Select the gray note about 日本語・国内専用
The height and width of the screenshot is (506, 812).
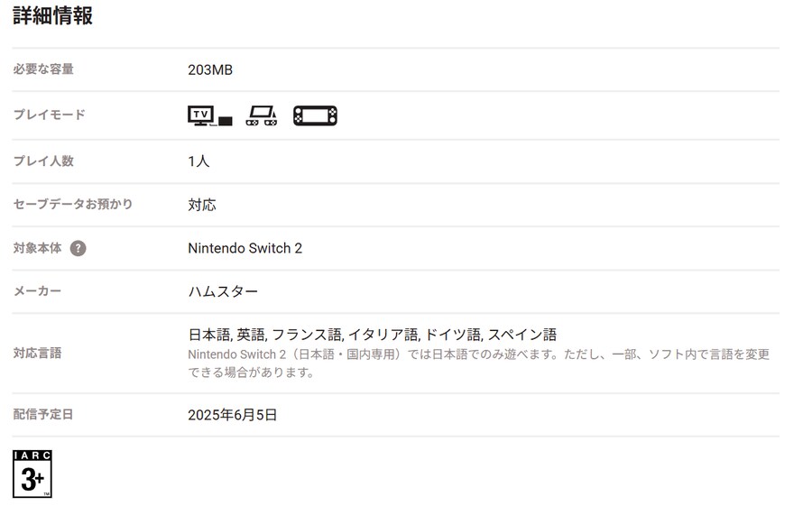(478, 363)
